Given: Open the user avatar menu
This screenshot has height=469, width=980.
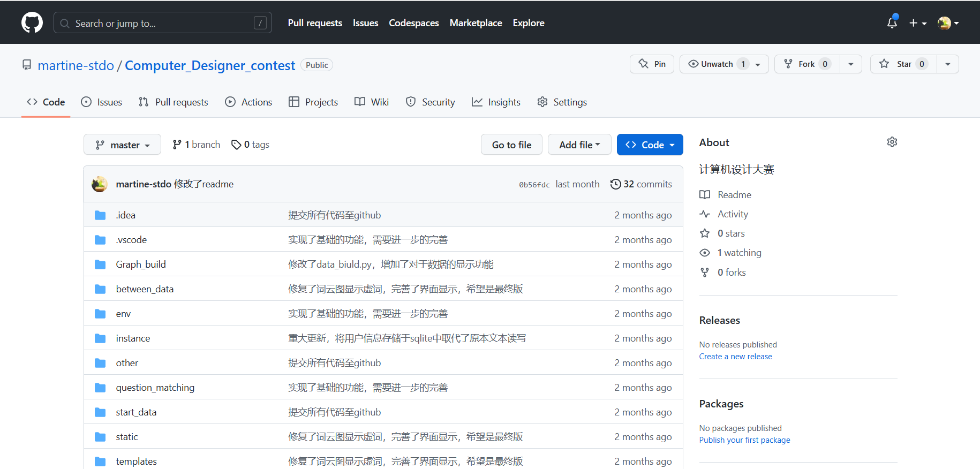Looking at the screenshot, I should 948,23.
